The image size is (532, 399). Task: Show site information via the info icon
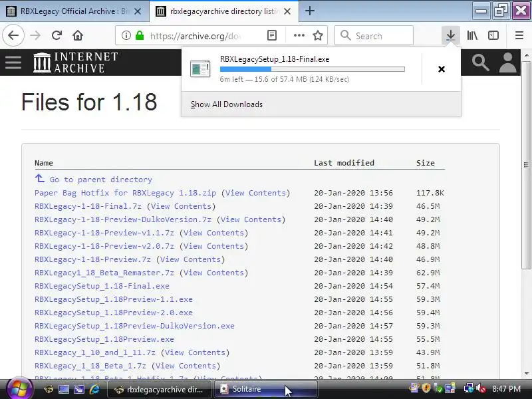pos(126,35)
